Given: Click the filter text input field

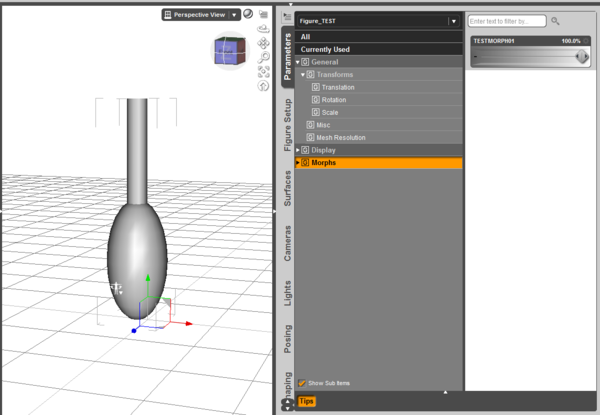Looking at the screenshot, I should [x=507, y=21].
